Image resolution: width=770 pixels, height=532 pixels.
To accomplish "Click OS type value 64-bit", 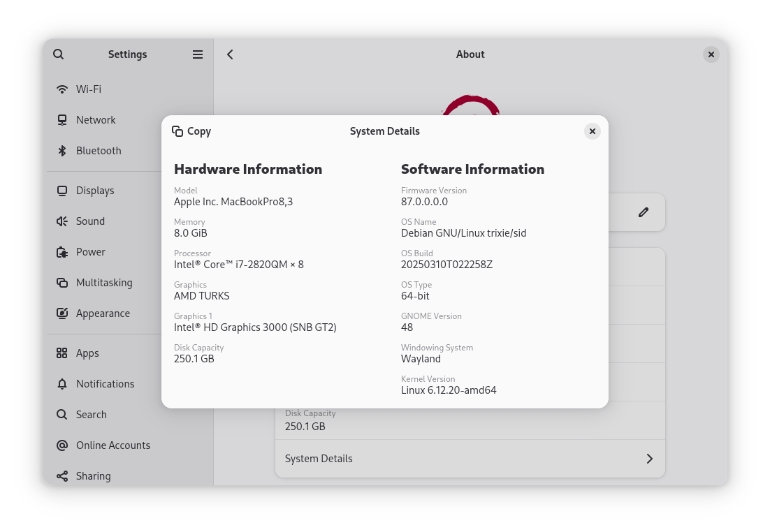I will tap(415, 296).
